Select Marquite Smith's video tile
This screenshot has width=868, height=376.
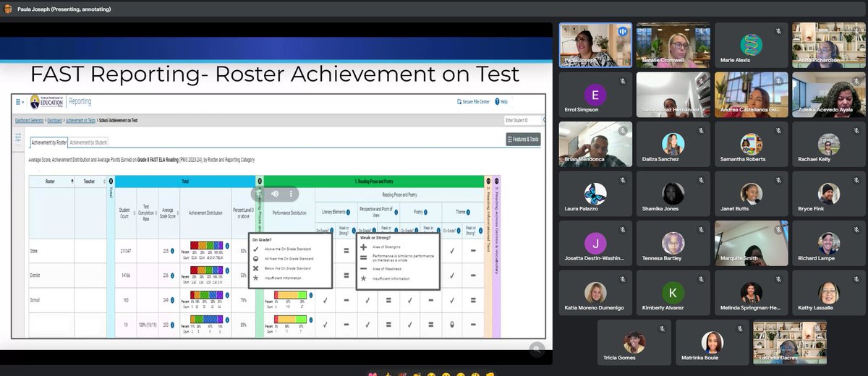[751, 244]
